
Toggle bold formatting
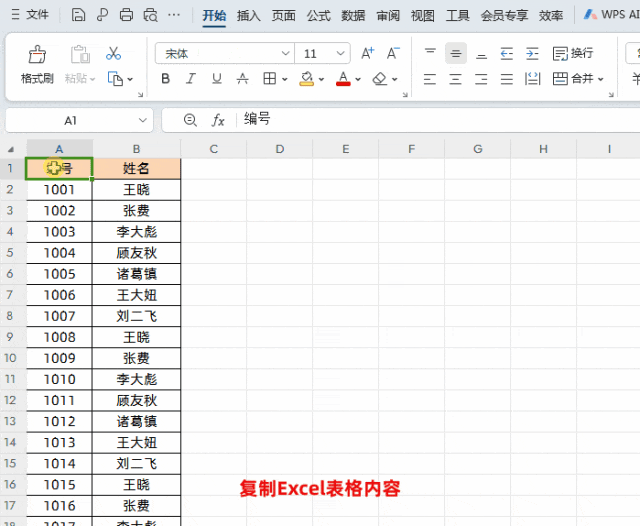click(x=165, y=78)
